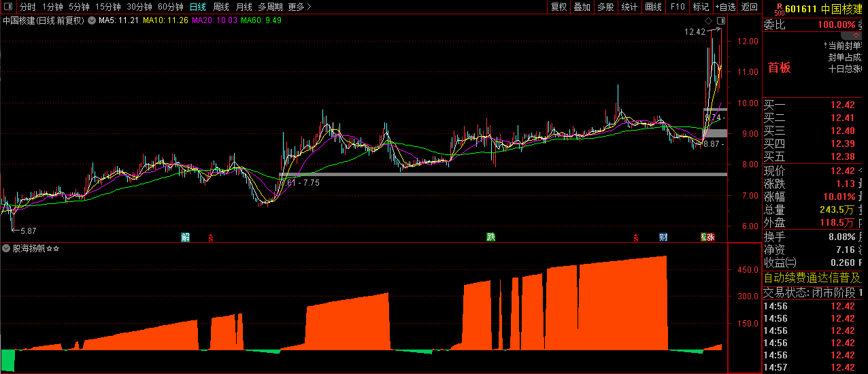Click the 自动续费通达信普及 notice link
The height and width of the screenshot is (374, 868).
[812, 277]
